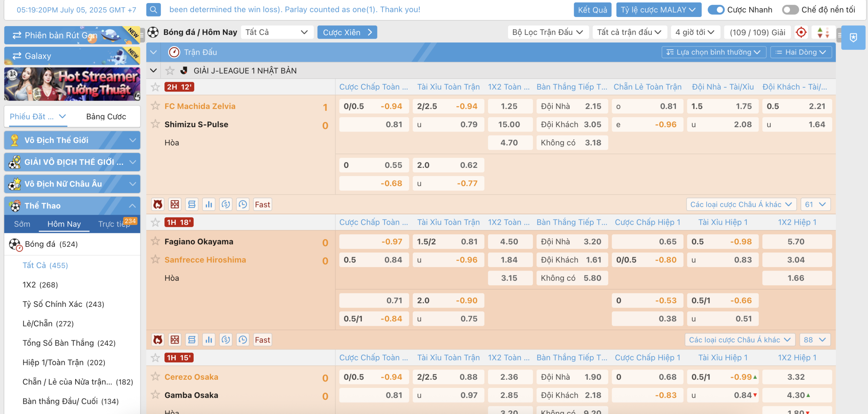Favorite Gamba Osaka with its star
Screen dimensions: 868x414
pos(155,395)
